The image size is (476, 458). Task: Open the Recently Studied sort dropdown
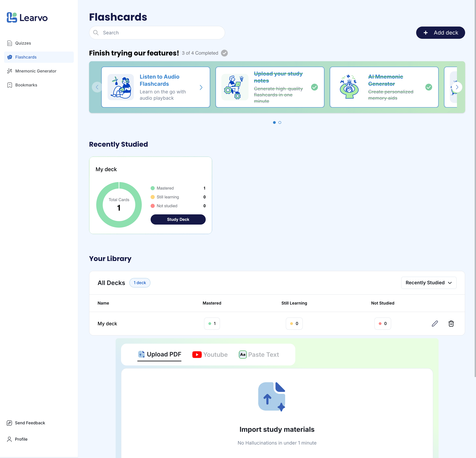pos(429,283)
